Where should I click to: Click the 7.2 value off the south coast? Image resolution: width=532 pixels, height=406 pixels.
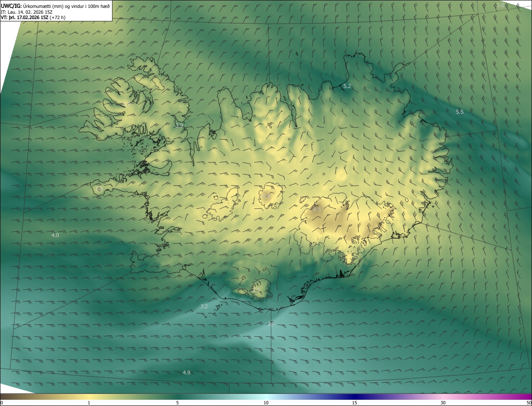tap(204, 306)
